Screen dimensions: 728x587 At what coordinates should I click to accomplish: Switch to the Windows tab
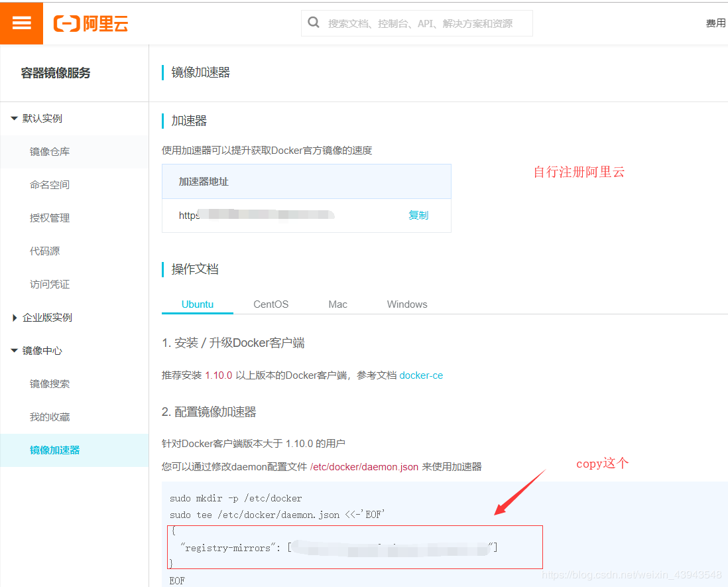pyautogui.click(x=407, y=304)
